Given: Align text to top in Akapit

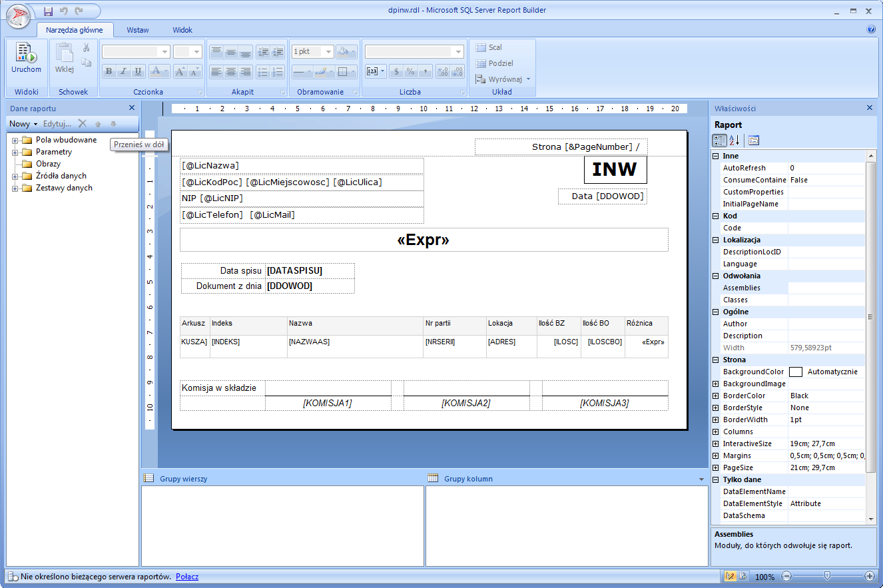Looking at the screenshot, I should click(216, 51).
